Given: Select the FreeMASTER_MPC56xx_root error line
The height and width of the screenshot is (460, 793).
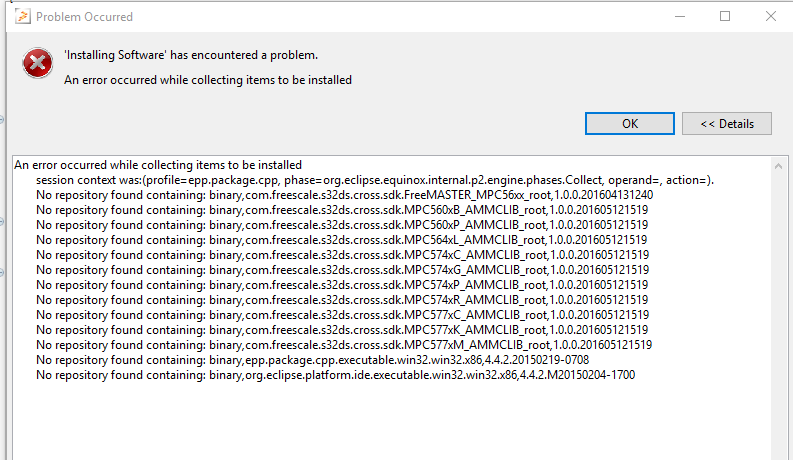Looking at the screenshot, I should coord(344,195).
